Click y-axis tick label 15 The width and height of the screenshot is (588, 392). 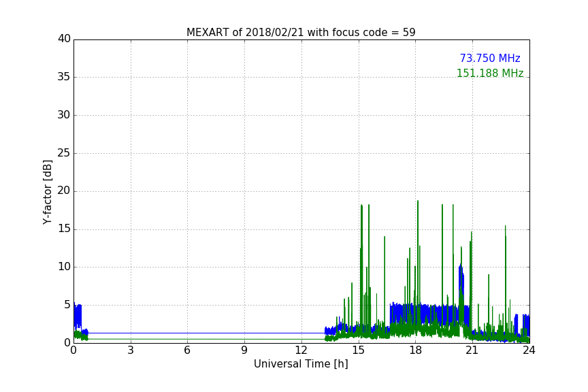(64, 229)
